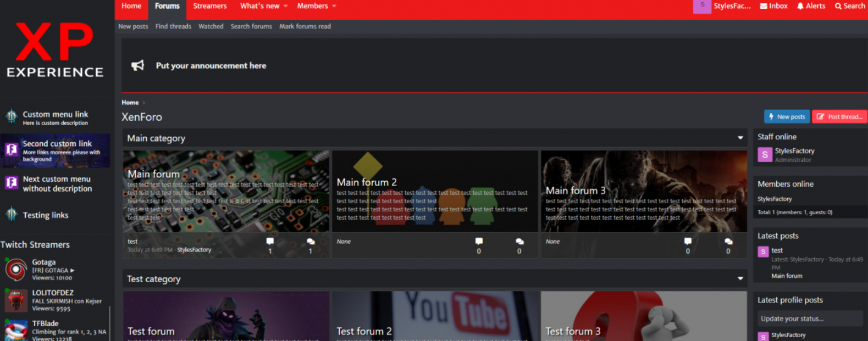868x341 pixels.
Task: Open Search forums in the sub-navigation
Action: coord(251,26)
